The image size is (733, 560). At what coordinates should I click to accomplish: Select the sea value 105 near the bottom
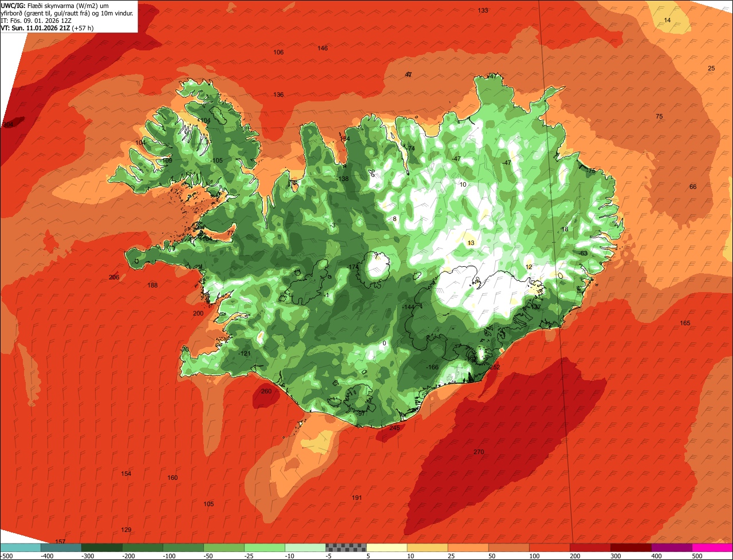208,504
